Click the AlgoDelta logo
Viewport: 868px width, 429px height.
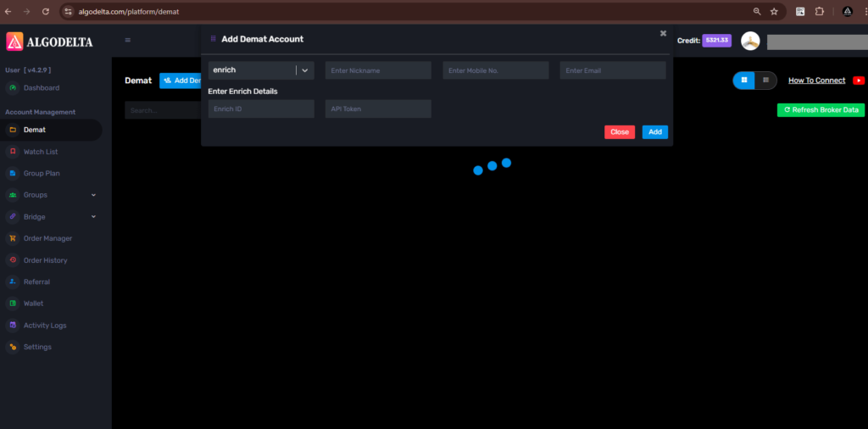50,42
